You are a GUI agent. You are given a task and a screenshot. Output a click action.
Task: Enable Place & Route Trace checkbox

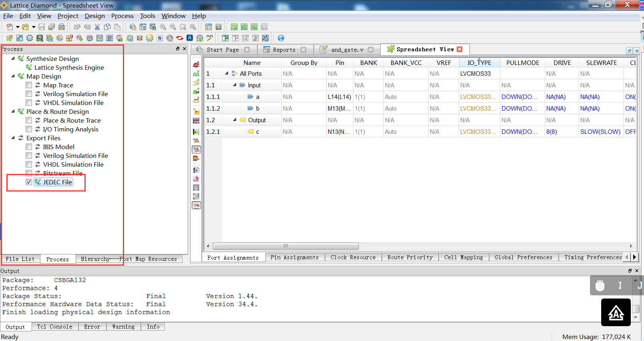29,120
